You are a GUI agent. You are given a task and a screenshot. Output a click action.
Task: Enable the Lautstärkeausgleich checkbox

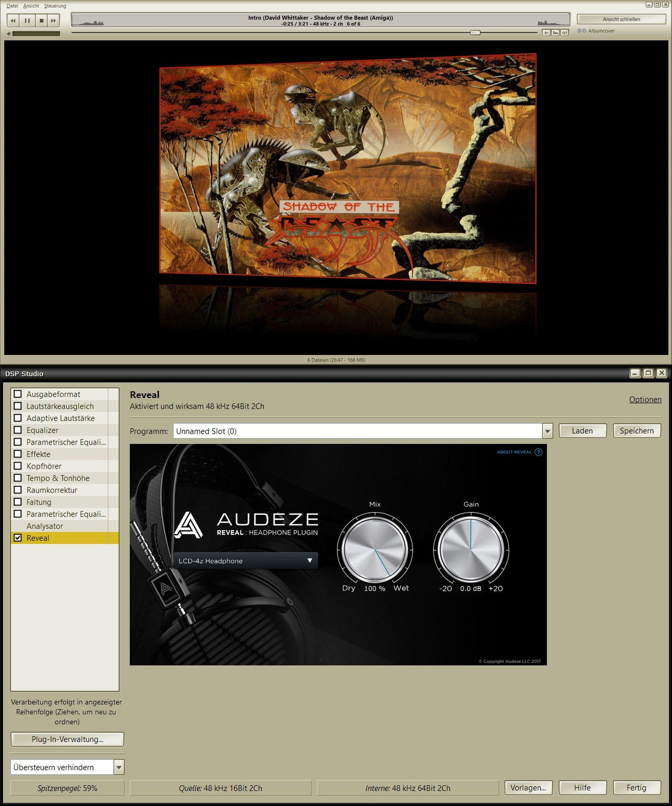coord(18,406)
